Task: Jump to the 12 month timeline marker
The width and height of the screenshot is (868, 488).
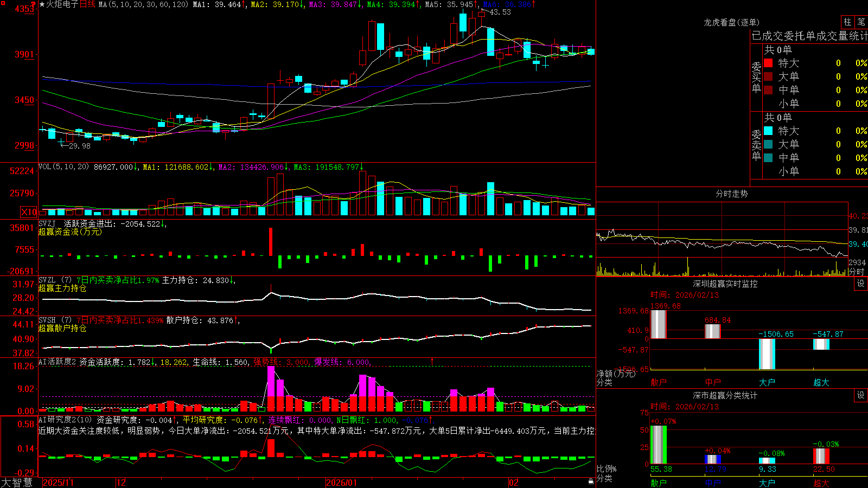Action: 122,483
